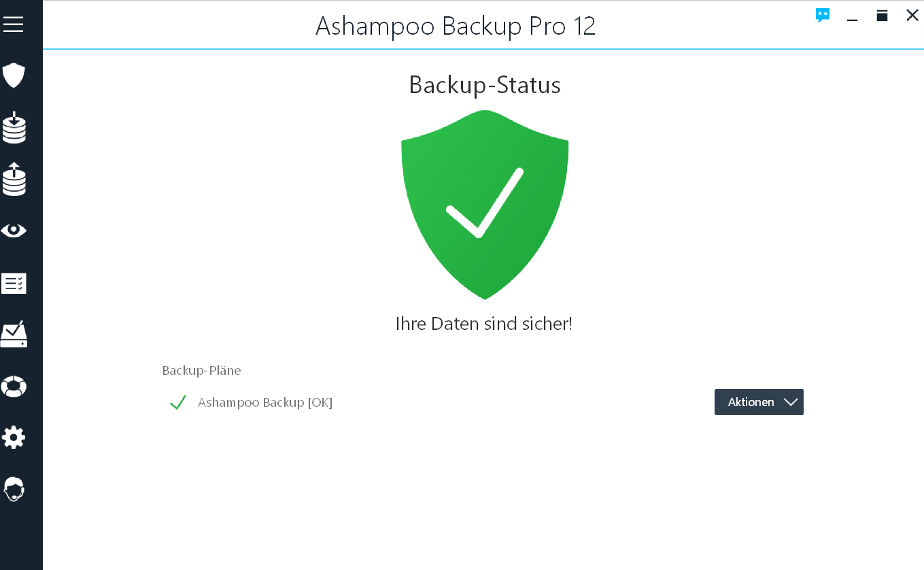Click the green check next to Ashampoo Backup
This screenshot has height=570, width=924.
point(178,403)
